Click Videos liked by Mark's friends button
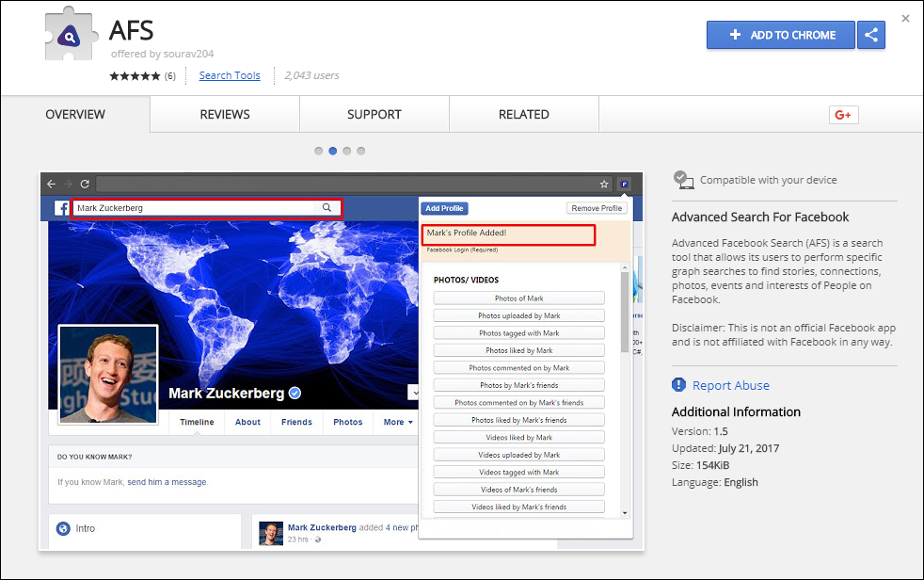The height and width of the screenshot is (580, 924). click(x=519, y=507)
